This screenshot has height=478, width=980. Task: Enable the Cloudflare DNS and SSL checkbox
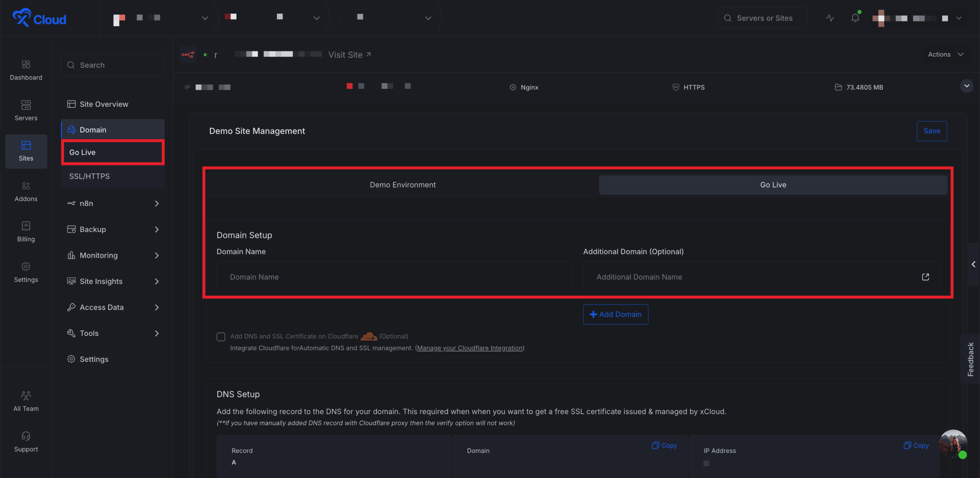[221, 337]
